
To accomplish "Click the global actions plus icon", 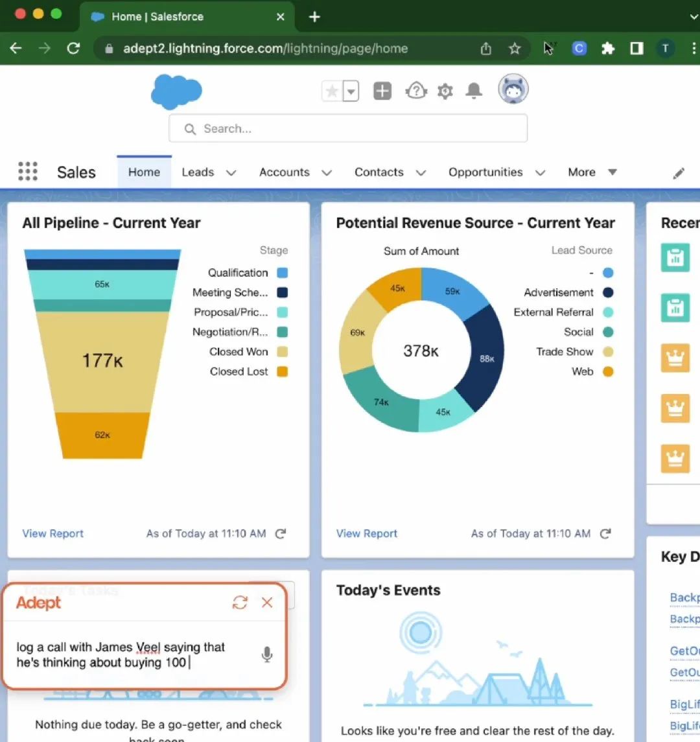I will (382, 91).
